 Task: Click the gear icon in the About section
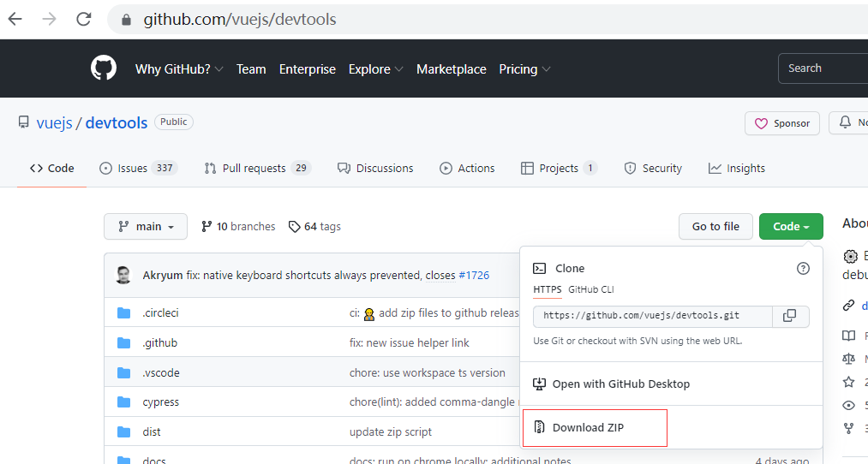[850, 256]
